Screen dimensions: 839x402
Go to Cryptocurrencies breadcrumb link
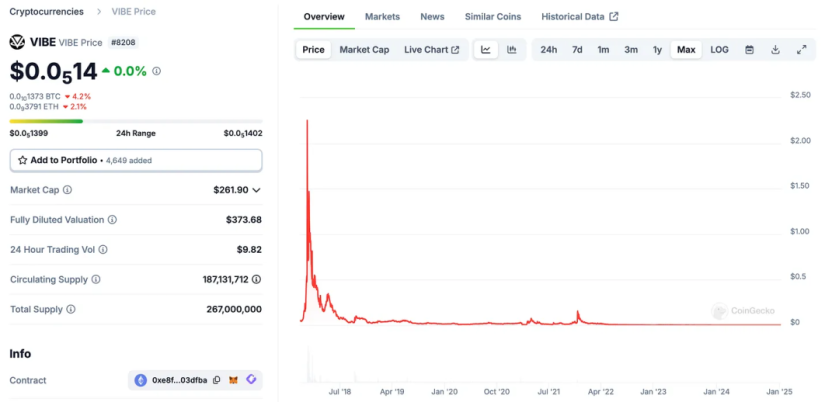pyautogui.click(x=47, y=11)
